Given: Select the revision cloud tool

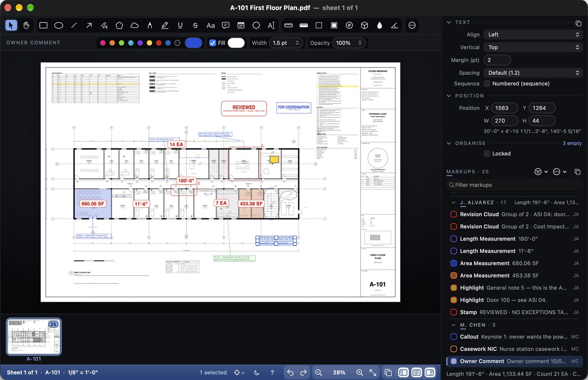Looking at the screenshot, I should pyautogui.click(x=134, y=25).
